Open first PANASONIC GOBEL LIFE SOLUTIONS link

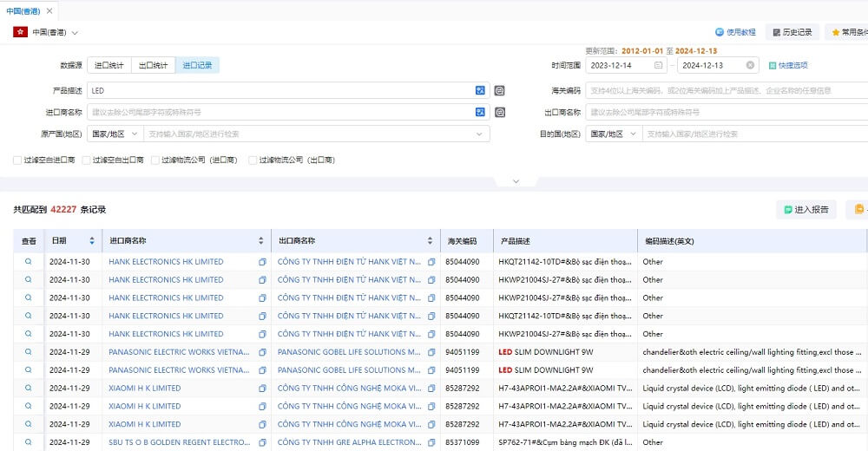[x=349, y=352]
